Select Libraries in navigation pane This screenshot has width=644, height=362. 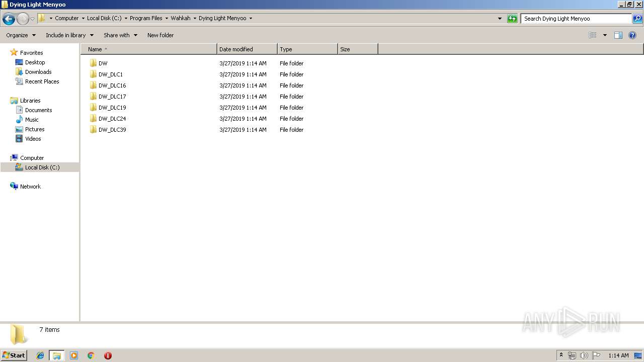click(30, 101)
